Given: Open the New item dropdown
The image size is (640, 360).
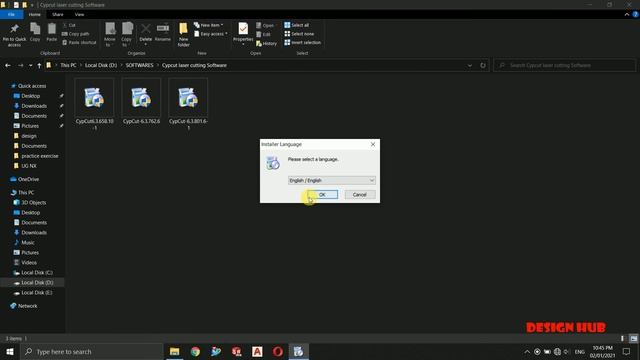Looking at the screenshot, I should pos(209,25).
